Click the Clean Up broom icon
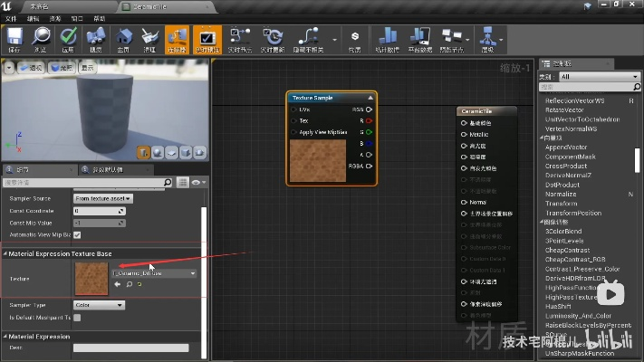The image size is (644, 362). click(x=150, y=37)
